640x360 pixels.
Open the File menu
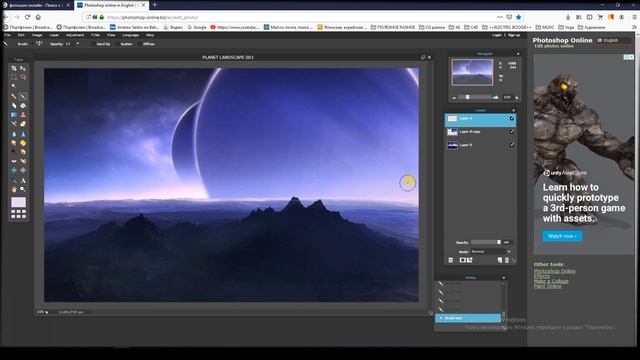tap(7, 35)
